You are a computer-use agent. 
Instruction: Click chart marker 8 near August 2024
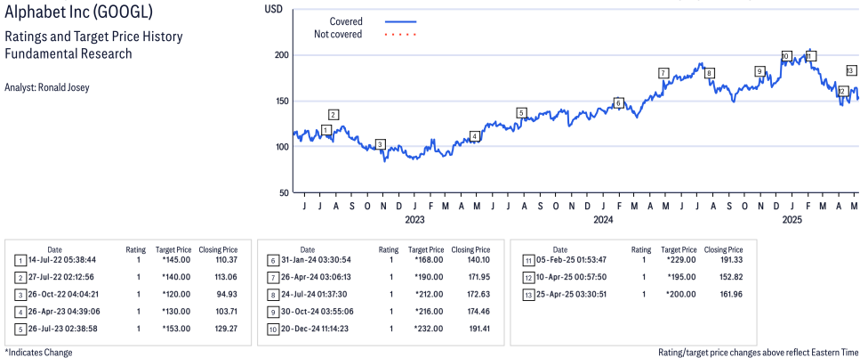click(709, 73)
